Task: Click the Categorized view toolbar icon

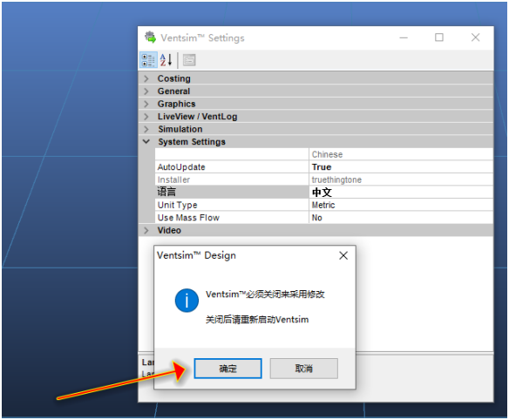Action: (148, 60)
